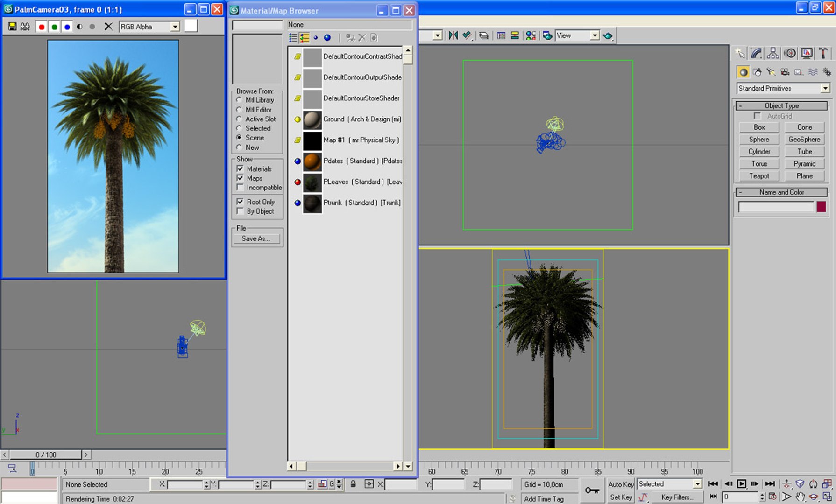This screenshot has width=836, height=504.
Task: Click the Align tool icon
Action: [x=467, y=35]
